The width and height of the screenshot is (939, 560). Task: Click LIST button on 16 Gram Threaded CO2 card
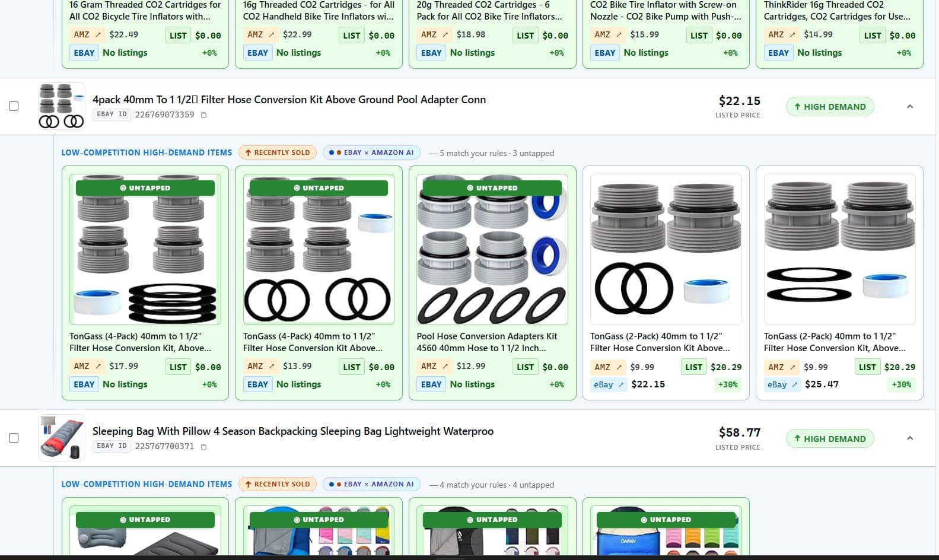pyautogui.click(x=178, y=36)
